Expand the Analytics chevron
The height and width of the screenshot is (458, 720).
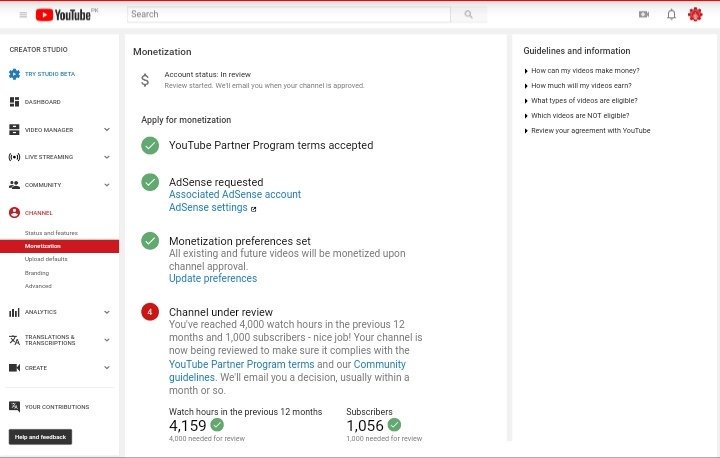point(107,312)
